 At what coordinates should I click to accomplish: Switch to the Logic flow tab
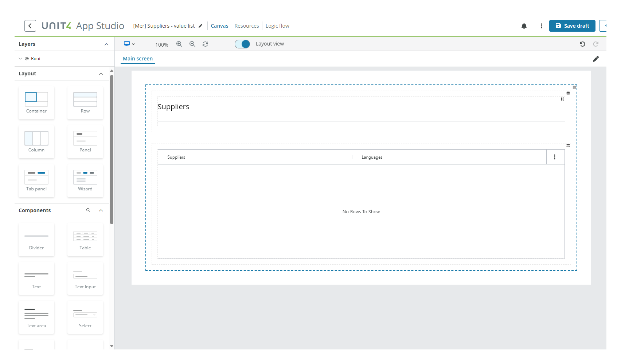click(x=277, y=26)
